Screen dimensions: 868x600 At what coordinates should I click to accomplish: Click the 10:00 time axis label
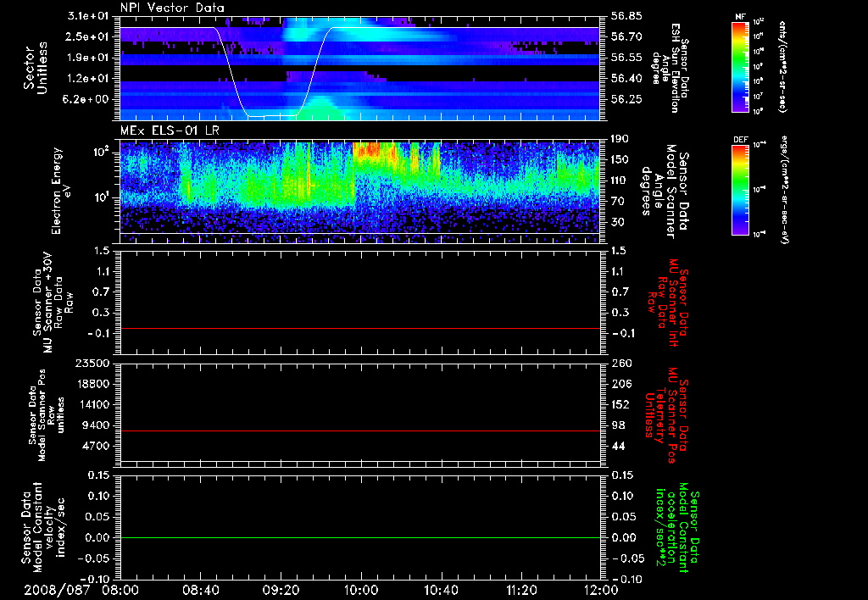[x=361, y=590]
